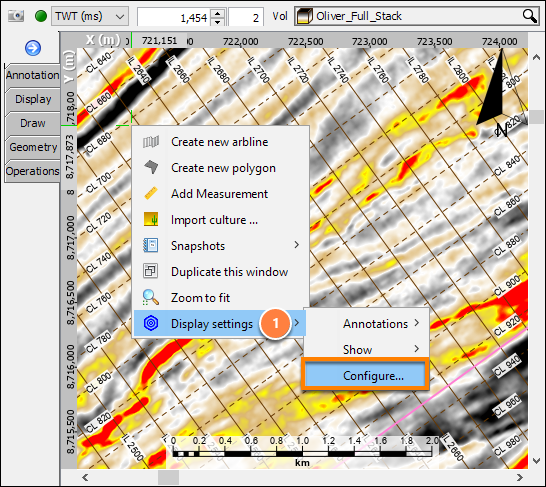Open the Geometry tab
Image resolution: width=546 pixels, height=487 pixels.
pyautogui.click(x=33, y=147)
